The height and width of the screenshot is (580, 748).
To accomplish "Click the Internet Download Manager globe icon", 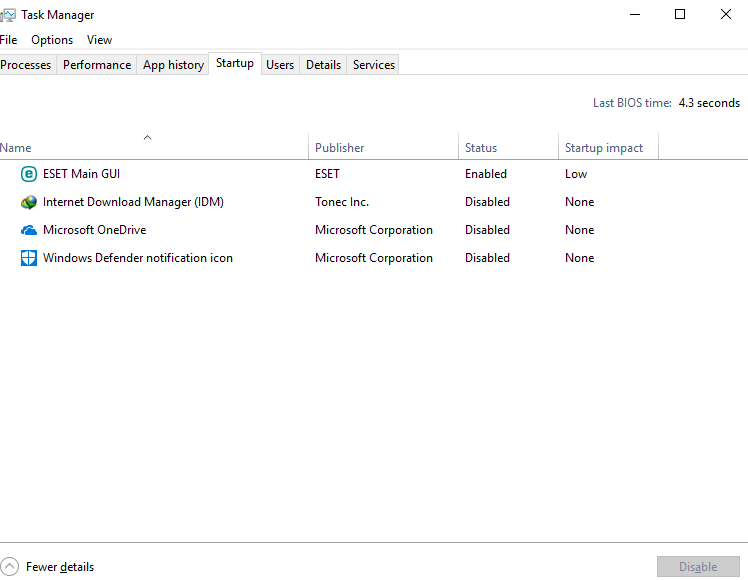I will (x=29, y=202).
